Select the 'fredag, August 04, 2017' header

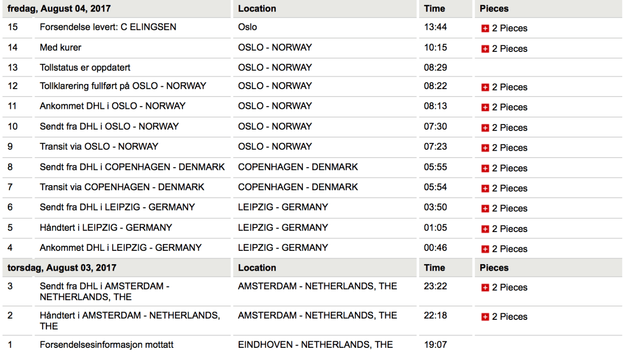[x=59, y=9]
